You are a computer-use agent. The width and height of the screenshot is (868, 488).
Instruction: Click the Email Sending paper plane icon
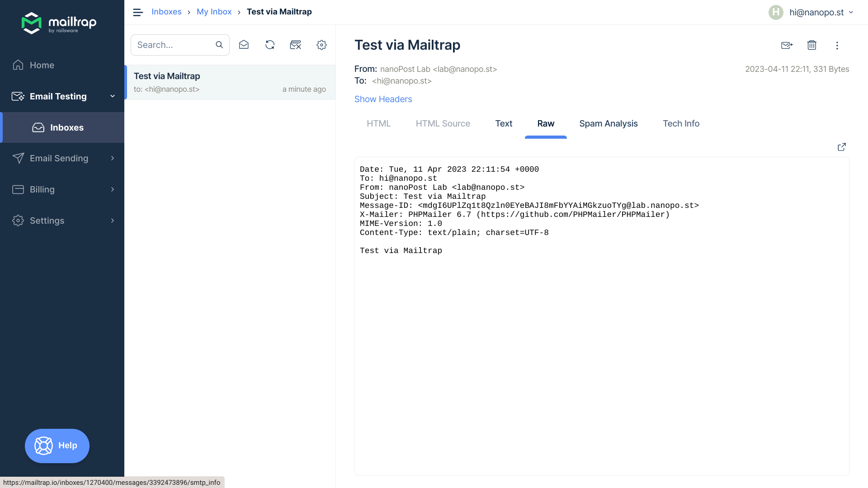[18, 158]
